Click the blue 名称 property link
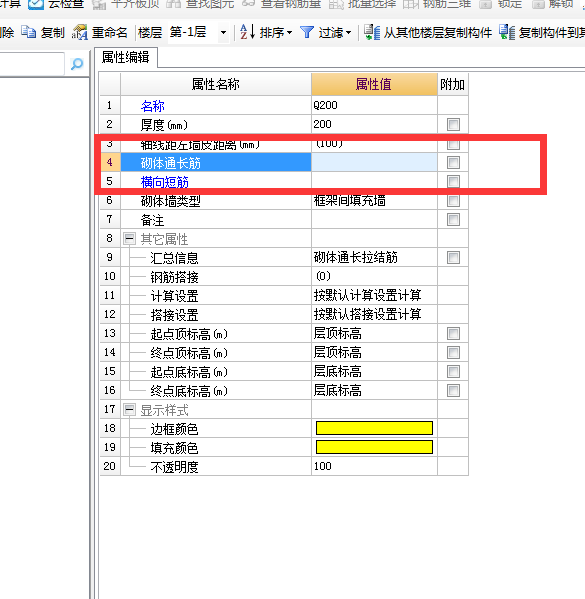 [x=152, y=106]
